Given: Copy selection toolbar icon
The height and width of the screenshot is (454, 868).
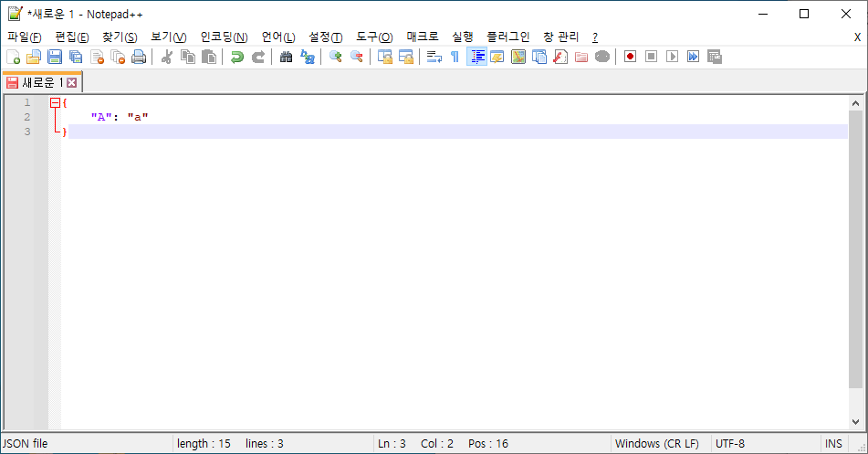Looking at the screenshot, I should (188, 57).
